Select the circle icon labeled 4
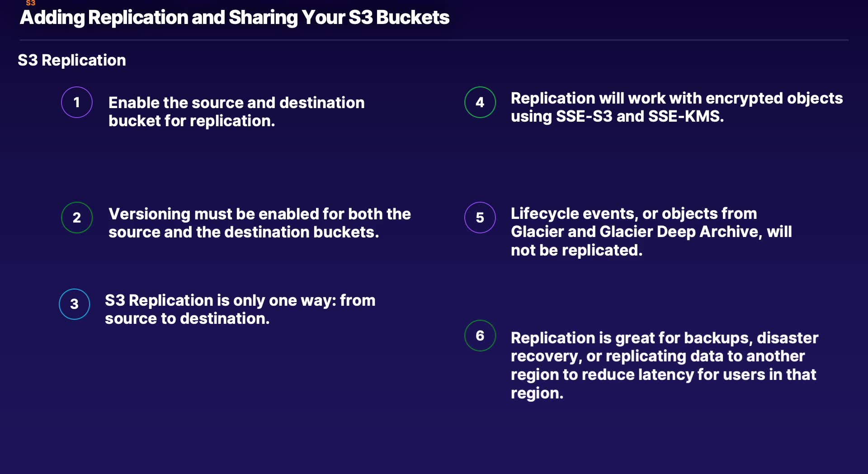The image size is (868, 474). [x=480, y=102]
